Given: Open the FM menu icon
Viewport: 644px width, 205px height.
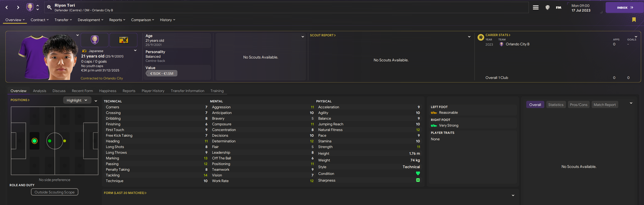Looking at the screenshot, I should [x=558, y=8].
